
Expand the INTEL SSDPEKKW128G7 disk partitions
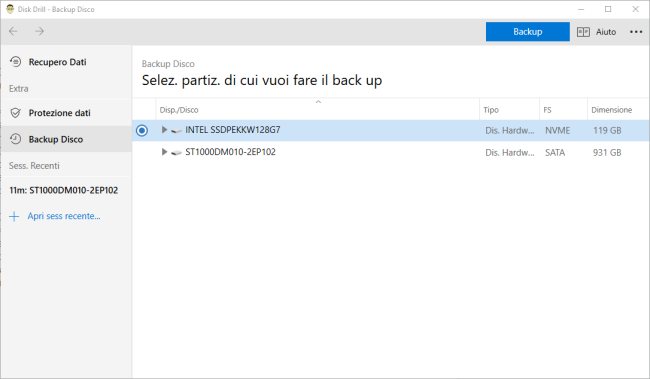pos(164,130)
